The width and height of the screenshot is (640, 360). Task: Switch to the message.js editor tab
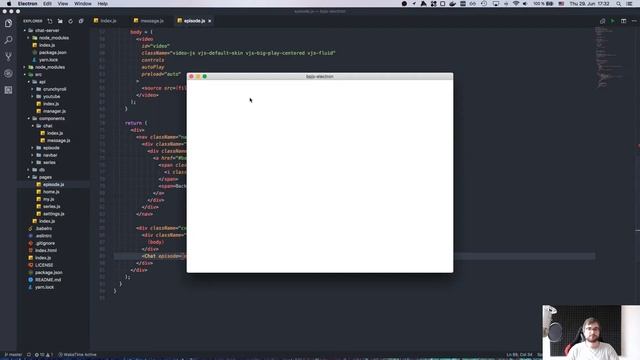pyautogui.click(x=149, y=21)
